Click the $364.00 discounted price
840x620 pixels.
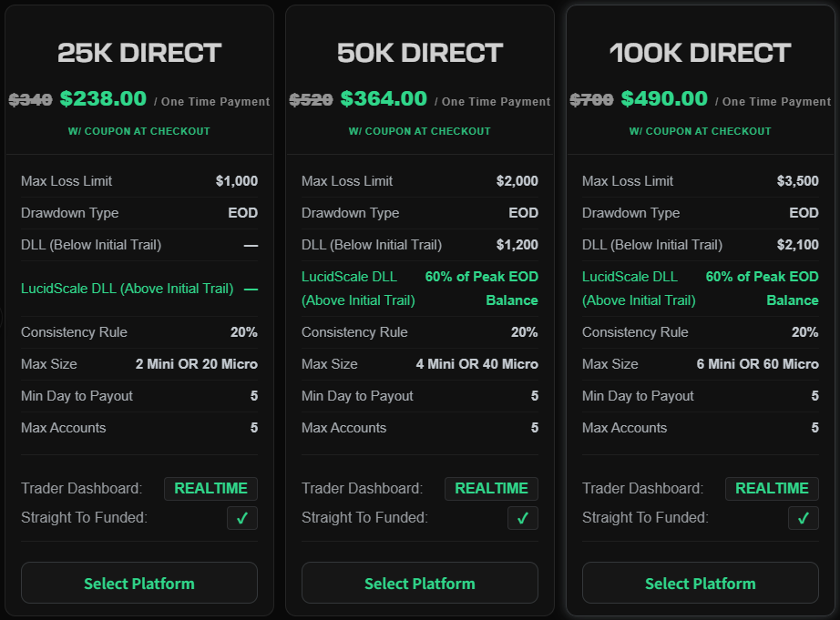coord(384,98)
